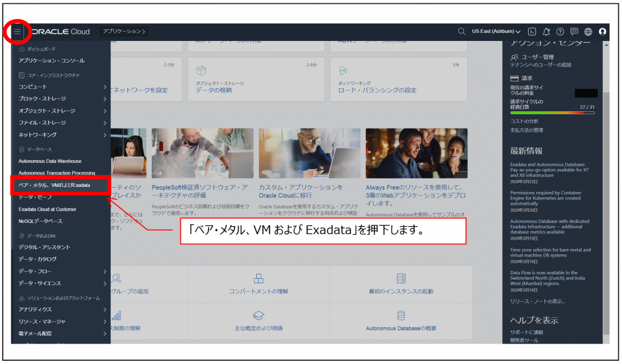Click the user management people icon
The width and height of the screenshot is (622, 364).
tap(514, 57)
